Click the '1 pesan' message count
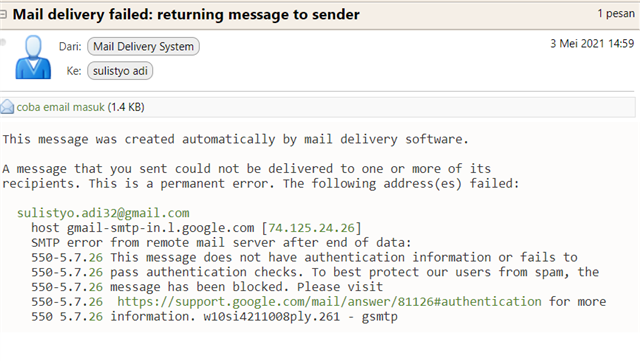The height and width of the screenshot is (361, 640). (x=616, y=13)
